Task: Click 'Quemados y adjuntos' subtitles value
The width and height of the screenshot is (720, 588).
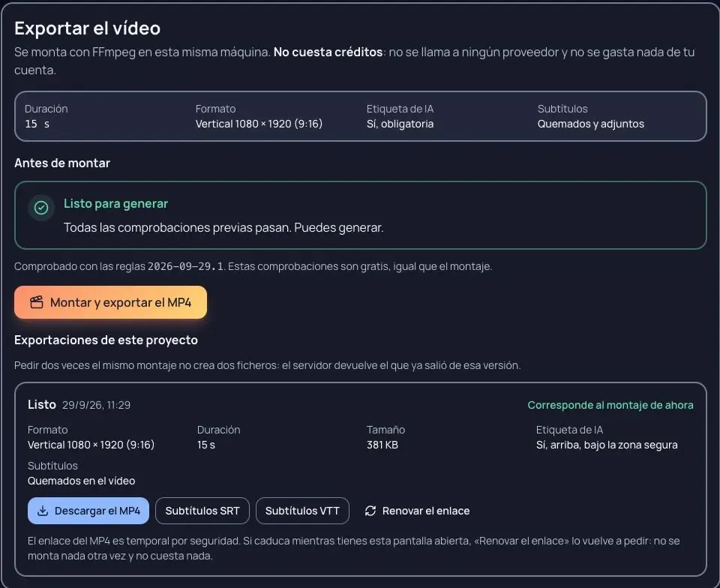Action: coord(590,124)
